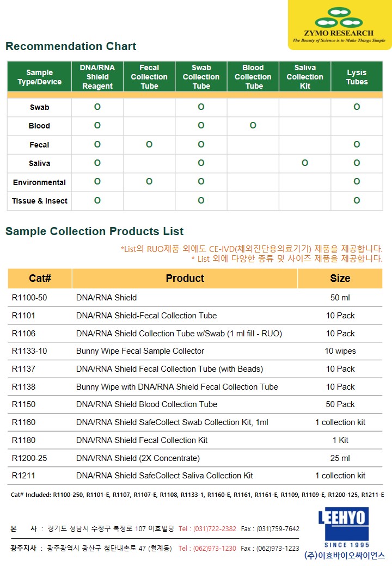
Task: Click the Bunny Wipe Fecal Sample Collector row
Action: pos(195,351)
